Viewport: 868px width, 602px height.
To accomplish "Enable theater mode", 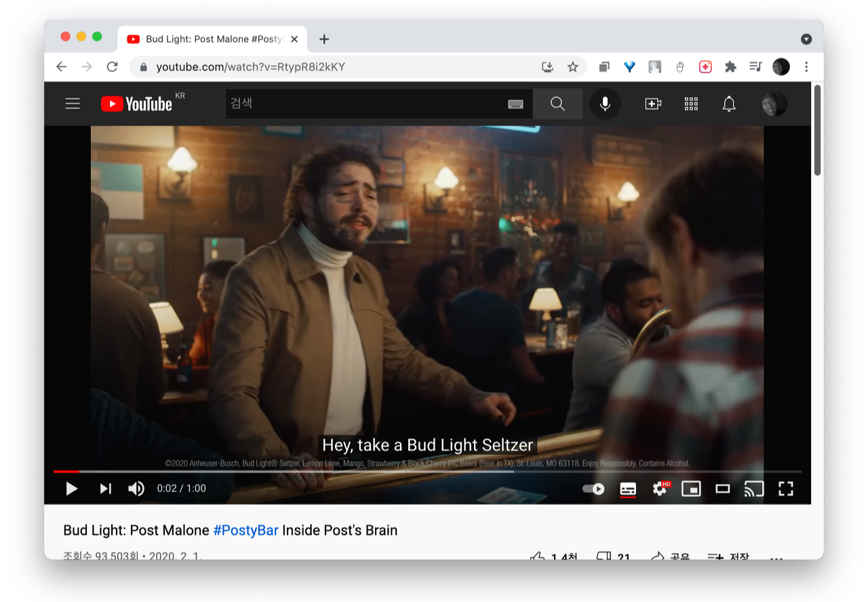I will [x=723, y=488].
